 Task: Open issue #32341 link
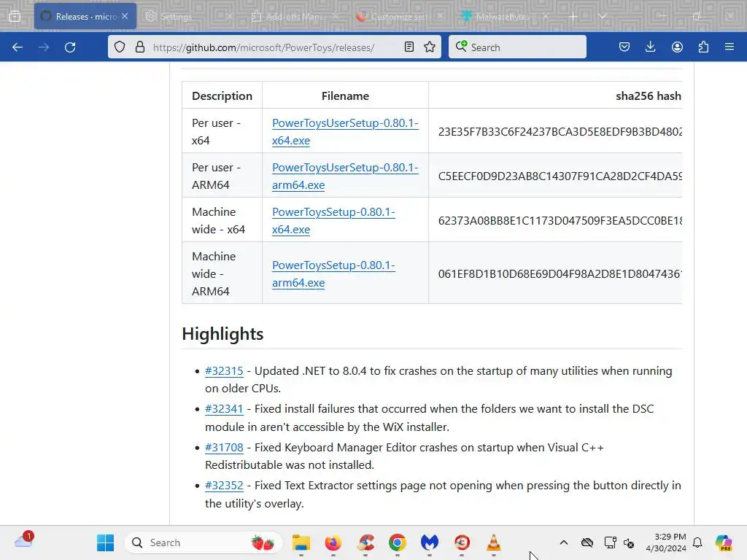click(224, 409)
